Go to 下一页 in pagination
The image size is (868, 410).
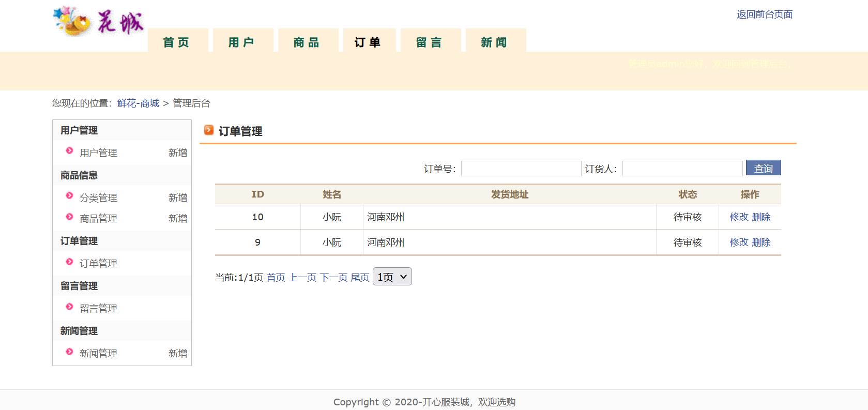[334, 278]
